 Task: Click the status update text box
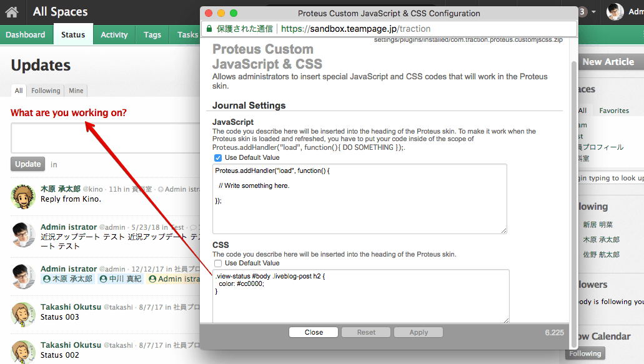tap(106, 138)
